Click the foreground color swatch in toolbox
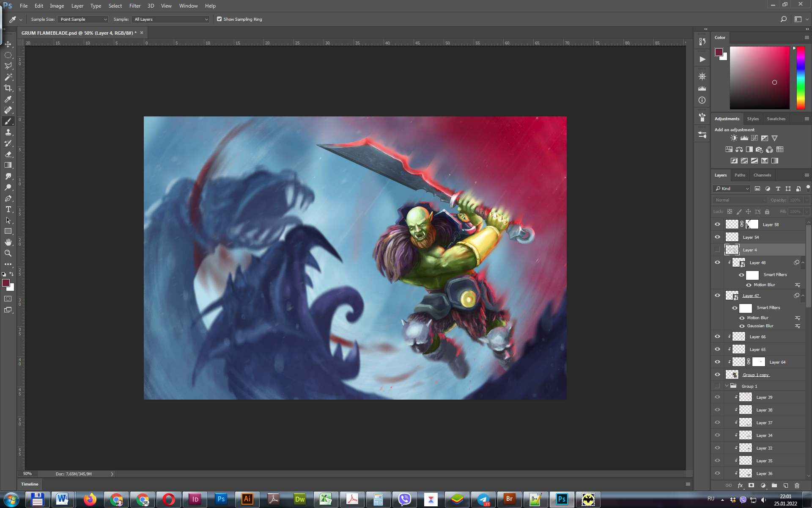 click(x=6, y=283)
